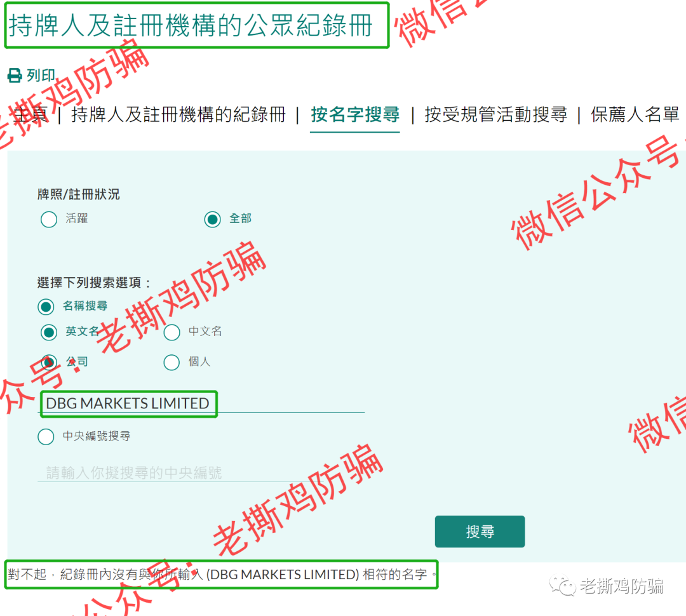Click the print (列印) printer icon
686x616 pixels.
point(15,75)
